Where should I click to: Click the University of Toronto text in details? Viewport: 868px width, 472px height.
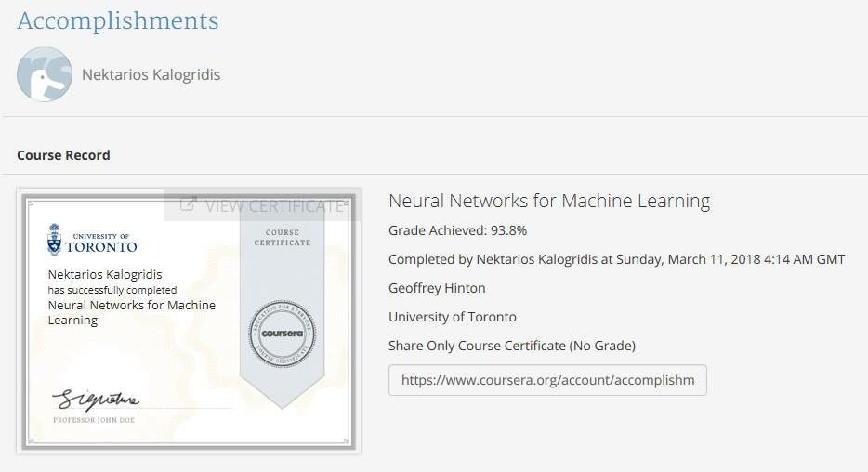(453, 317)
